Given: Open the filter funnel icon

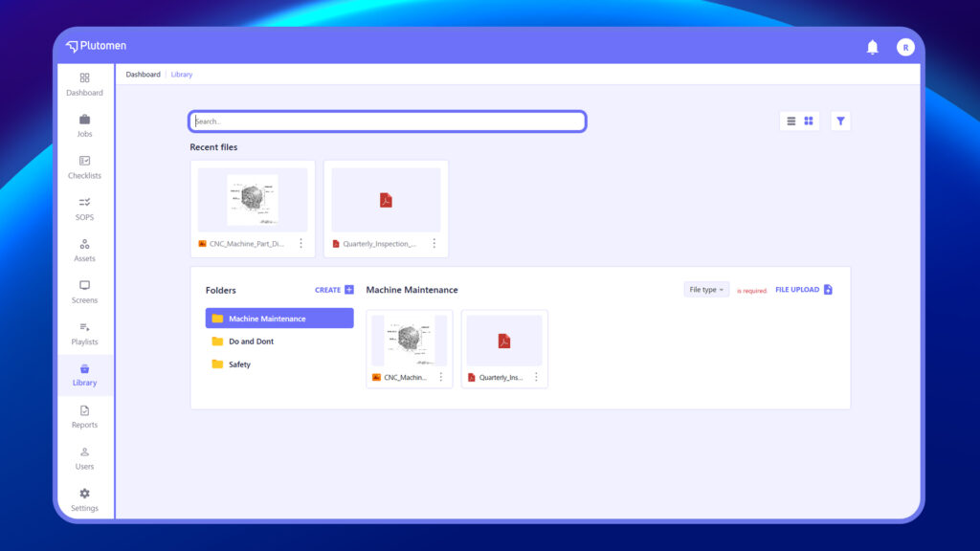Looking at the screenshot, I should tap(840, 121).
